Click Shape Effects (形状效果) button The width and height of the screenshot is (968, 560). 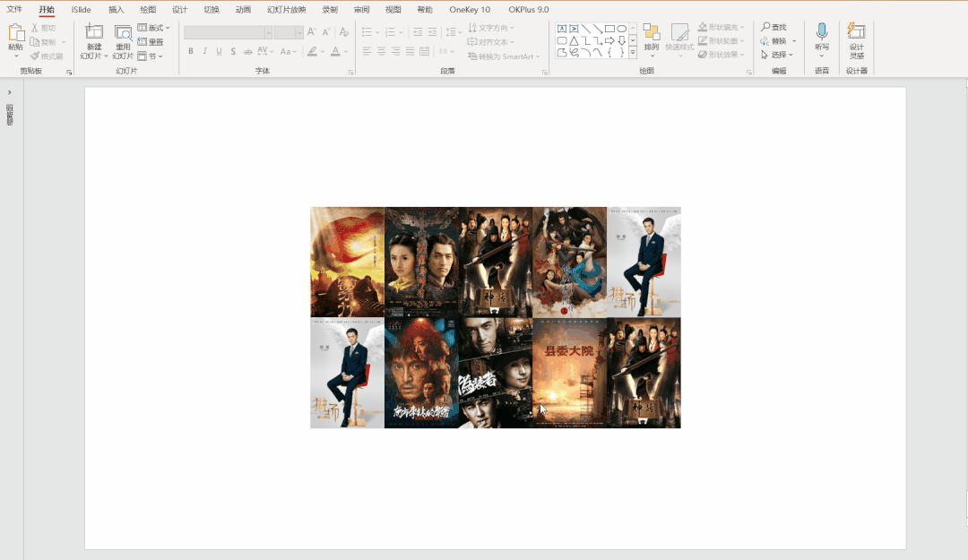pos(721,55)
